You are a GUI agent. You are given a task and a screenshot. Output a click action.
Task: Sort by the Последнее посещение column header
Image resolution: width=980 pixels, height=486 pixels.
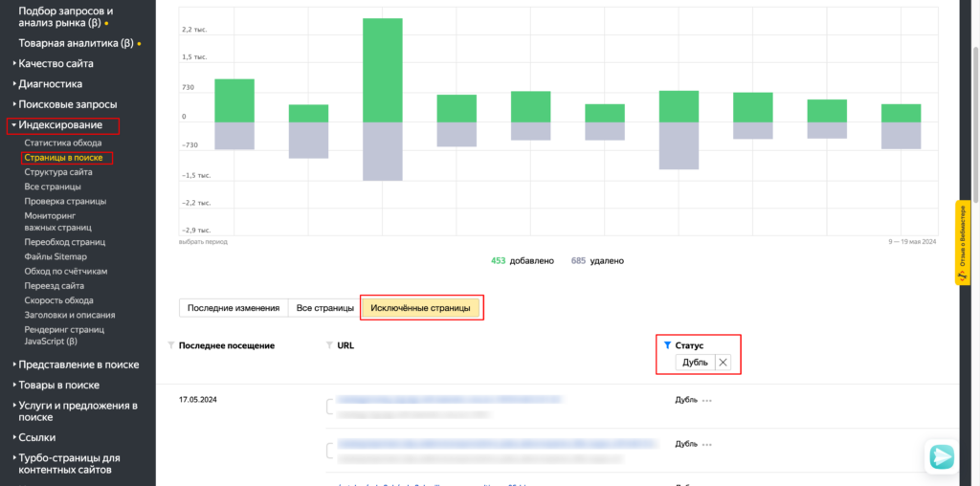click(x=226, y=344)
